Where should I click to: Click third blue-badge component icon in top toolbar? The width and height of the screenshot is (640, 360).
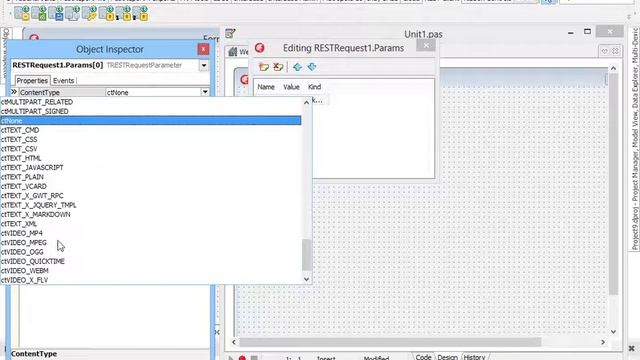pos(56,13)
